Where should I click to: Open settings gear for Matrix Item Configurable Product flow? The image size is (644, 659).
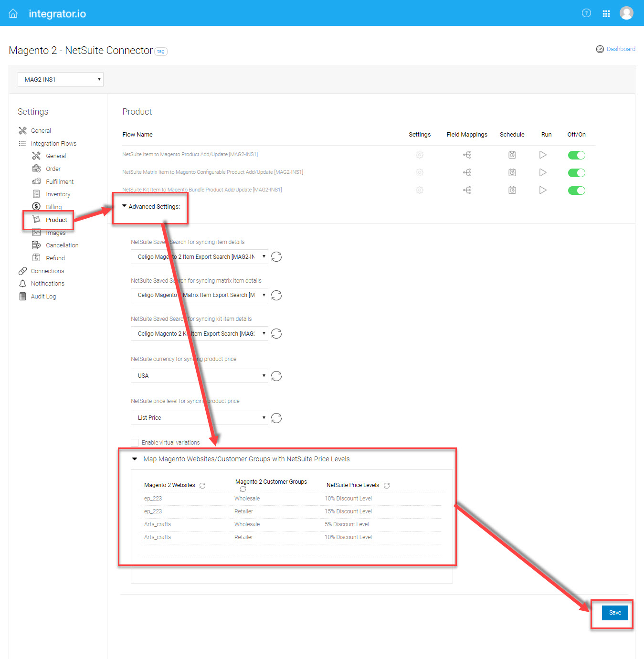pos(420,172)
